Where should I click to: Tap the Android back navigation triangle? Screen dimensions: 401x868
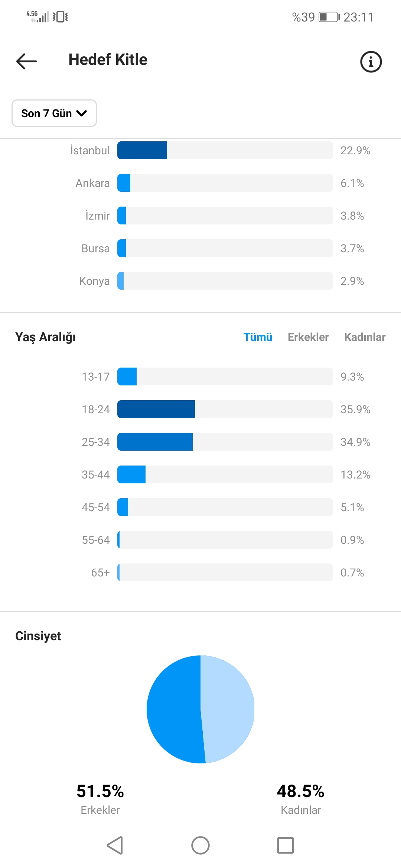click(x=115, y=845)
